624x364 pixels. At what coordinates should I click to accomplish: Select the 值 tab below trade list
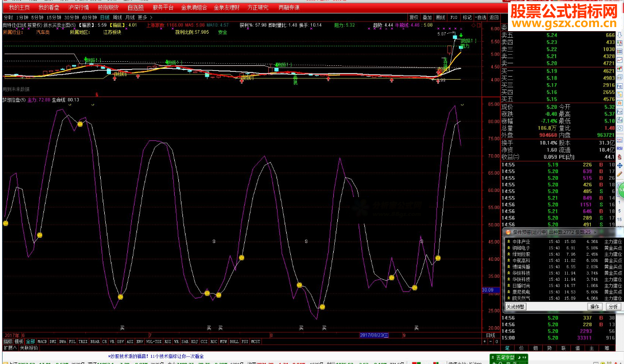[x=576, y=349]
